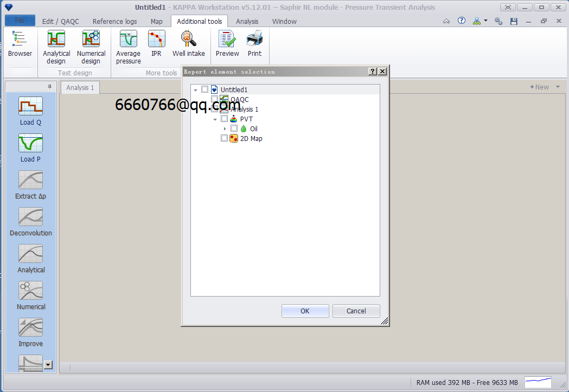The height and width of the screenshot is (392, 569).
Task: Select the Extract Δp tool
Action: 30,185
